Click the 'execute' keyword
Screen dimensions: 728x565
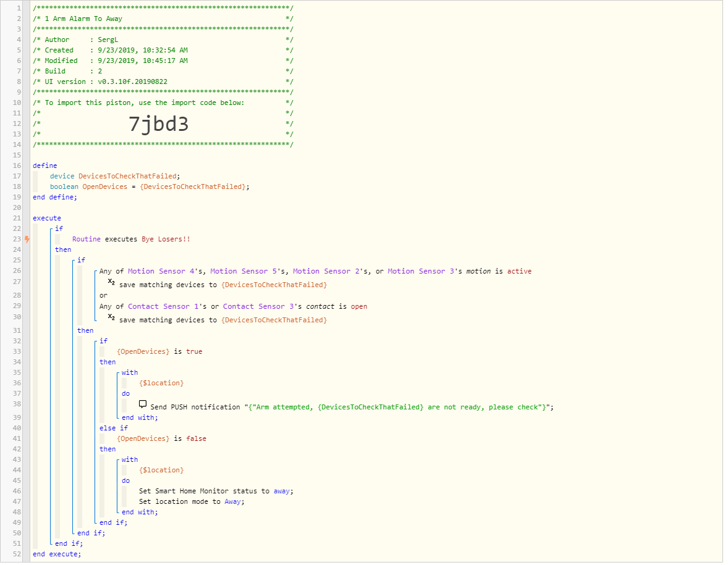pos(47,219)
